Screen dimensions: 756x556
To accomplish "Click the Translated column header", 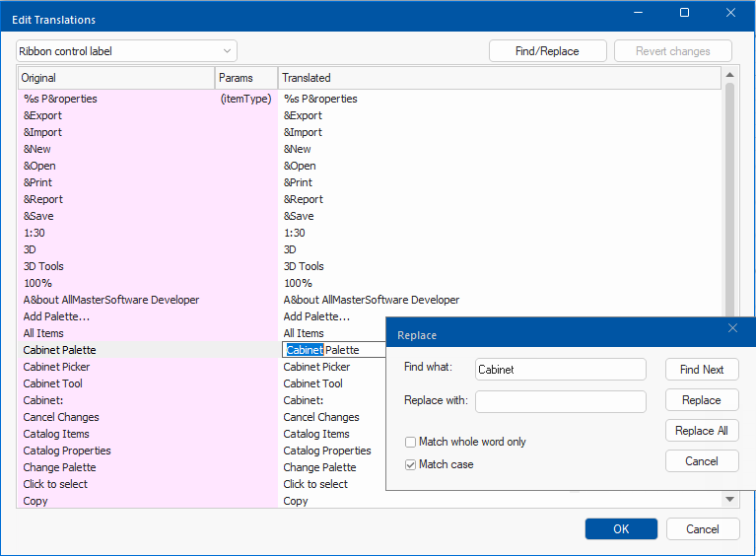I will [499, 78].
